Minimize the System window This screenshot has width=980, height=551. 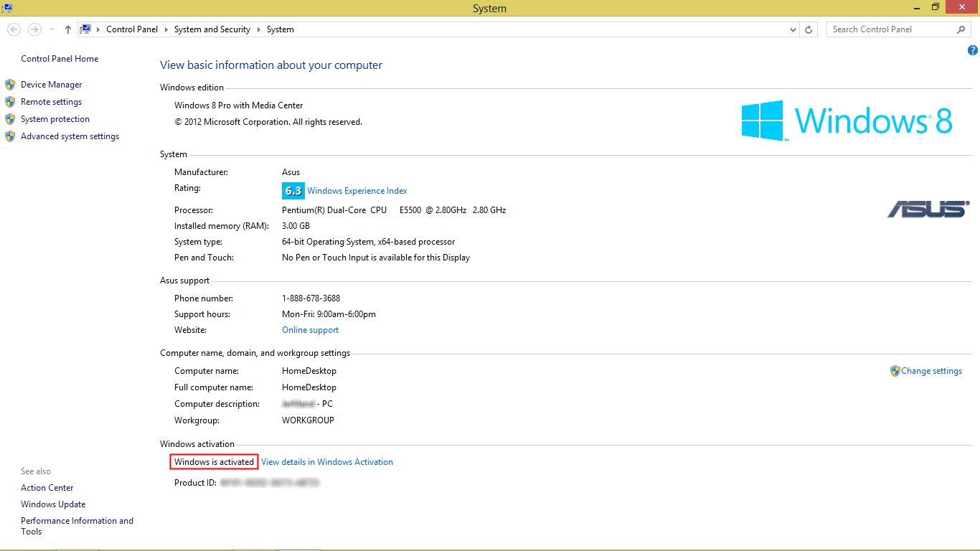tap(917, 7)
